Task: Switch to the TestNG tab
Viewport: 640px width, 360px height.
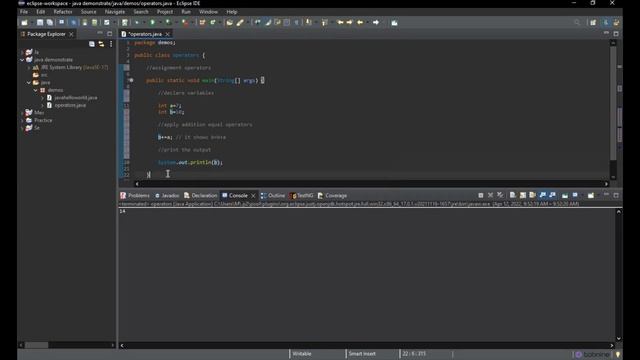Action: [302, 196]
